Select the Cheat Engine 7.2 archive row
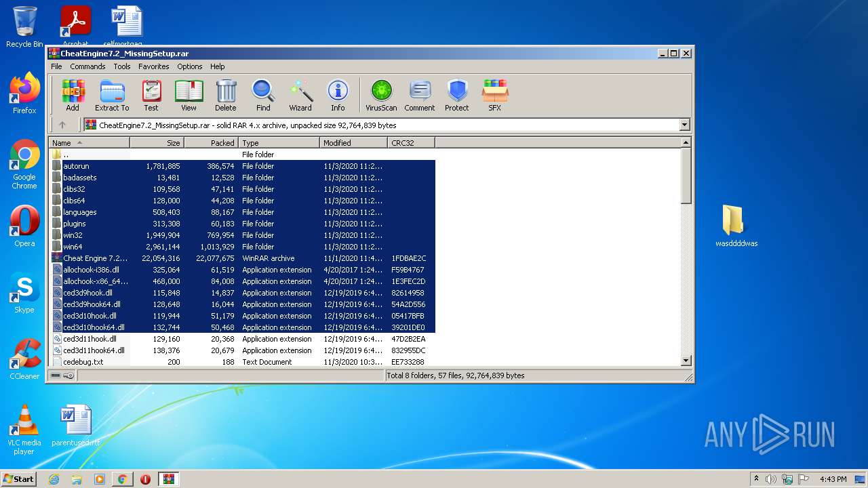This screenshot has height=488, width=868. point(242,258)
